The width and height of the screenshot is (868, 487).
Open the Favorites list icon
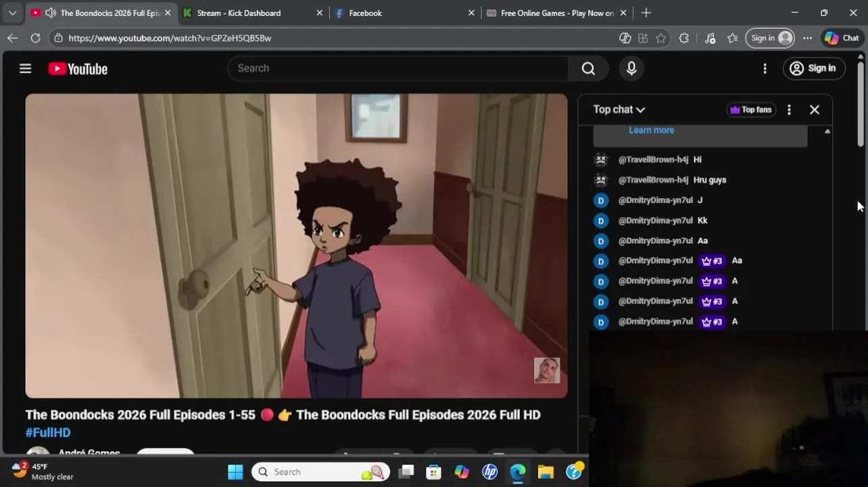(x=732, y=39)
